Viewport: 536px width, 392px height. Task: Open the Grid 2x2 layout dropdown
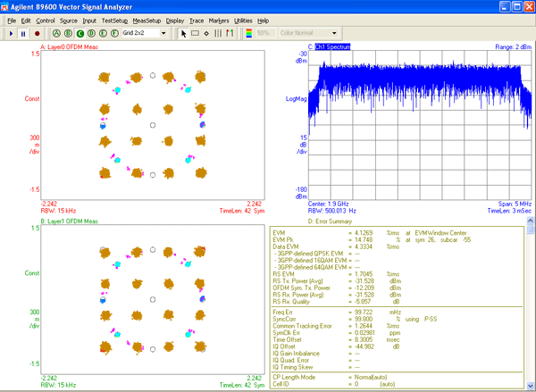pos(163,33)
